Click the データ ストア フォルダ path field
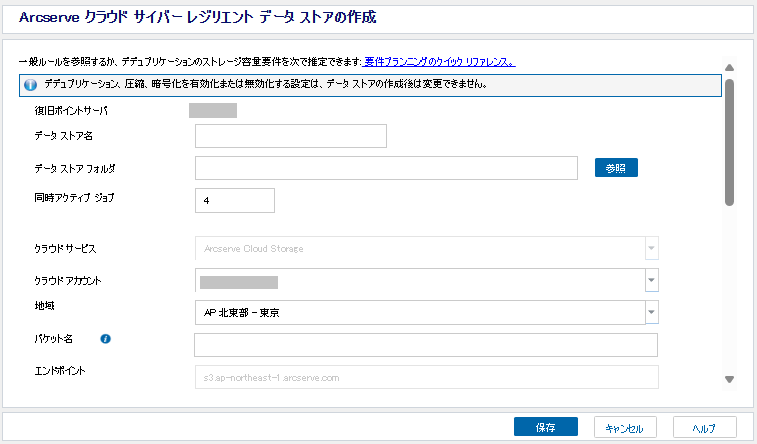The width and height of the screenshot is (757, 444). point(386,168)
